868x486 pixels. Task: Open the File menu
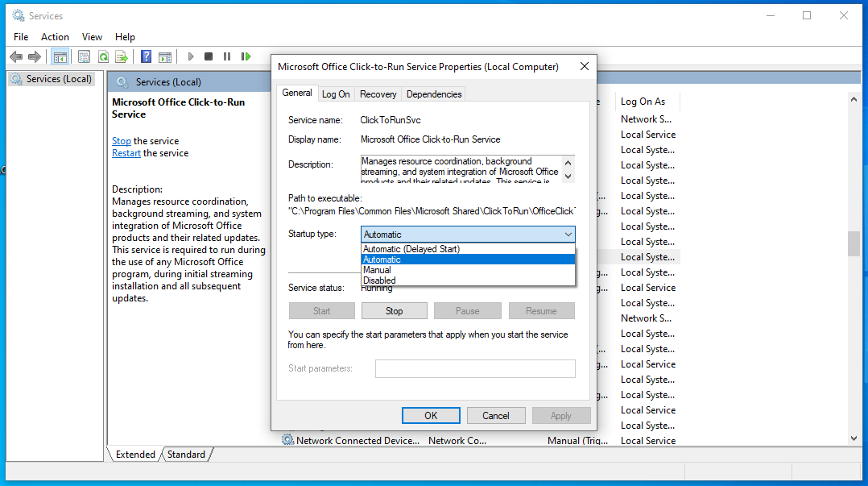pos(21,37)
